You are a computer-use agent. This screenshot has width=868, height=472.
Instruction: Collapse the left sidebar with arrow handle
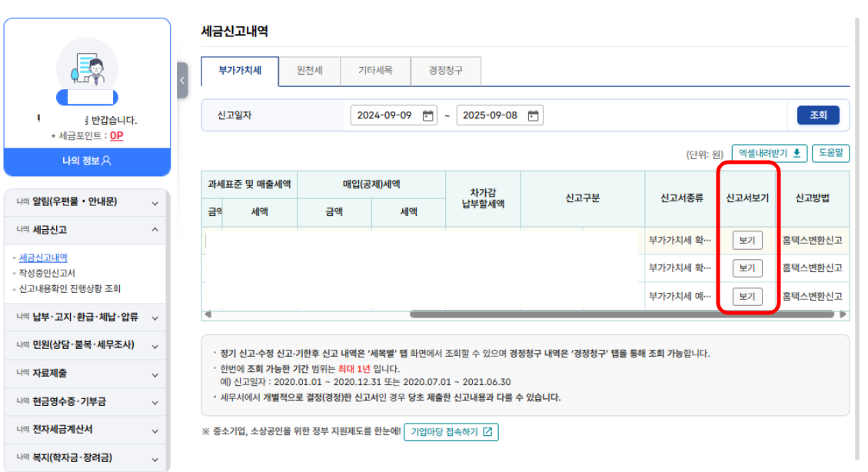pos(182,80)
